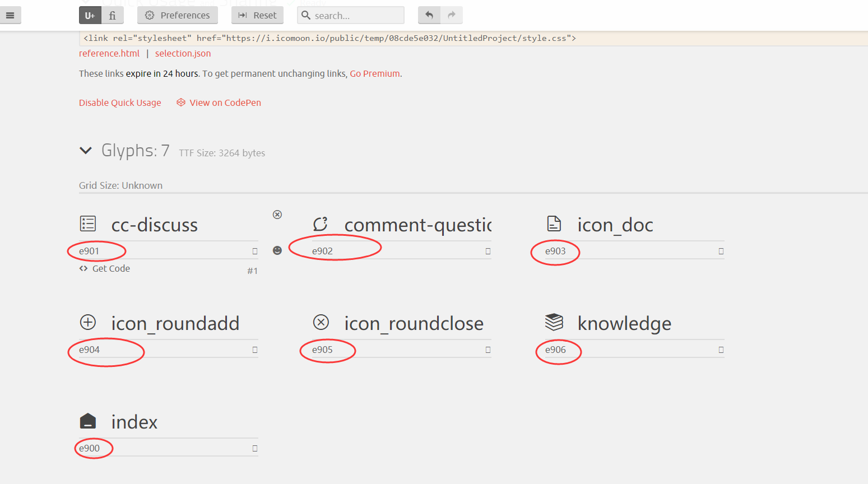Click the icon_roundadd plus-circle glyph
Screen dimensions: 868x484
(88, 322)
